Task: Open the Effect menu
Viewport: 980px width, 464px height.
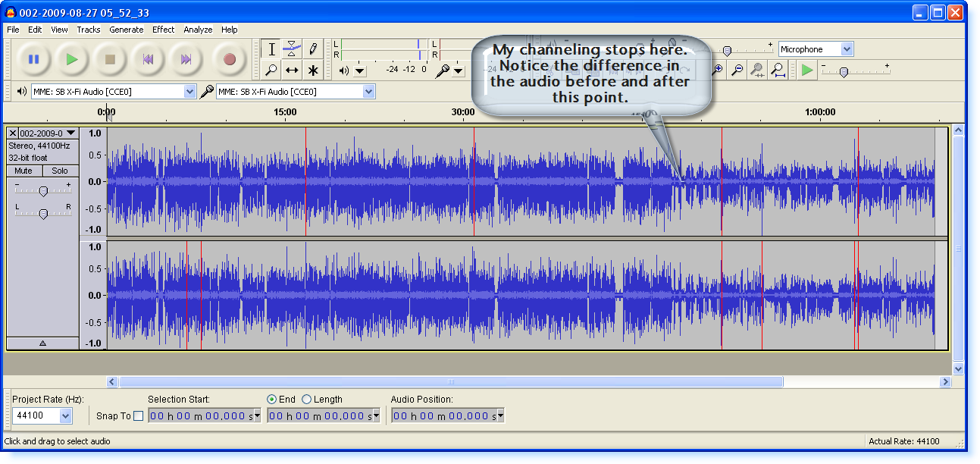Action: [x=163, y=30]
